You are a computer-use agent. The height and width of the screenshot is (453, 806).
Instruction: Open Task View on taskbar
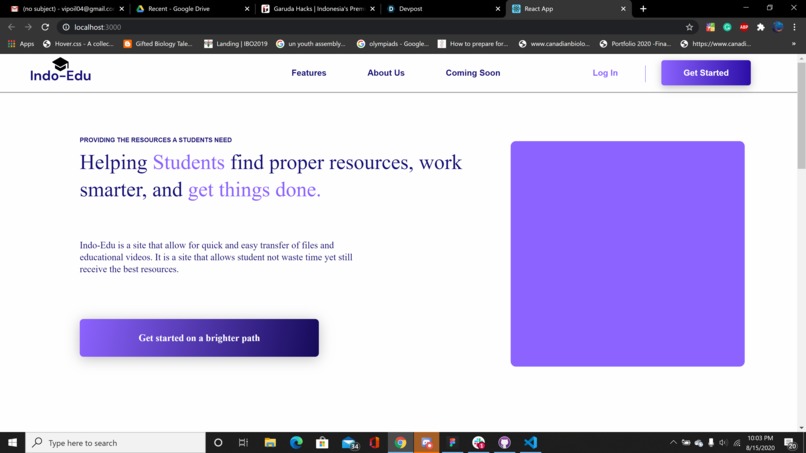click(244, 443)
